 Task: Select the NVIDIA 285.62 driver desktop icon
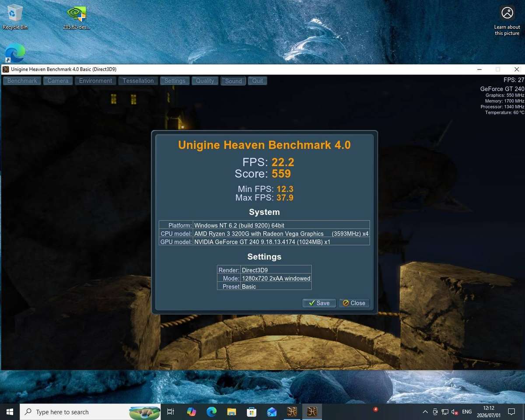tap(76, 17)
